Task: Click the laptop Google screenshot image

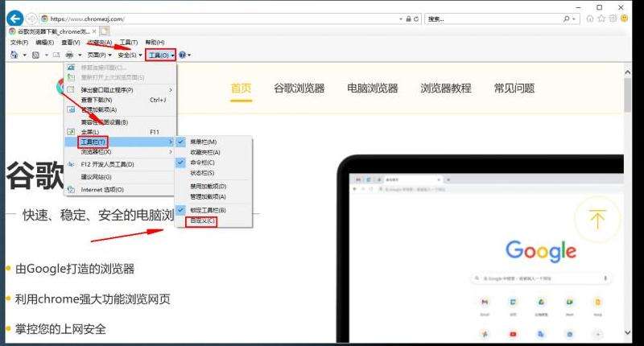Action: point(480,249)
